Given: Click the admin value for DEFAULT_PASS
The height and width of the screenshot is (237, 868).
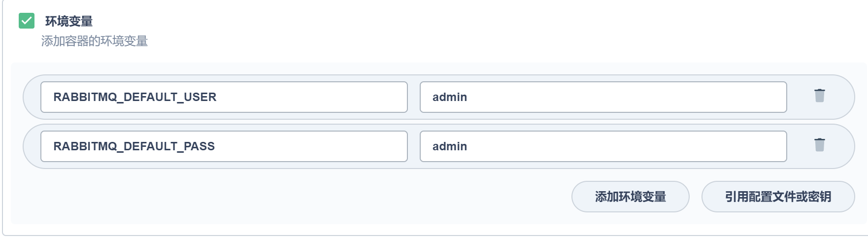Looking at the screenshot, I should (x=450, y=146).
